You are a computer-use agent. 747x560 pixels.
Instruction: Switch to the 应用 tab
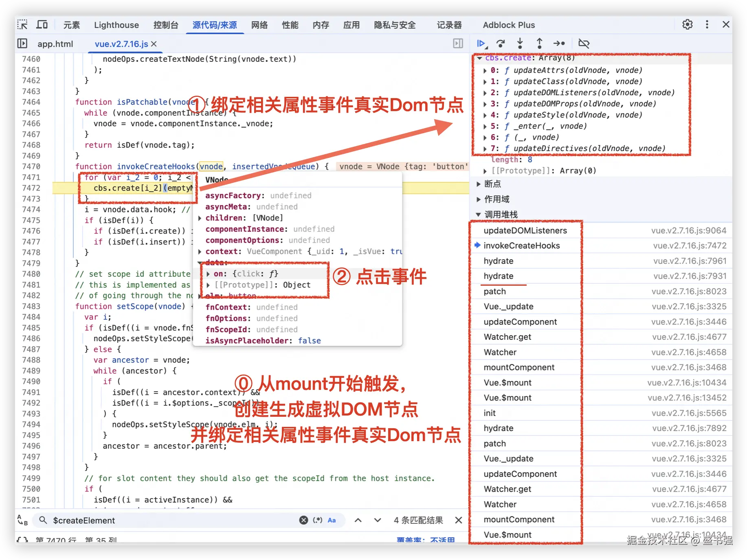coord(352,25)
